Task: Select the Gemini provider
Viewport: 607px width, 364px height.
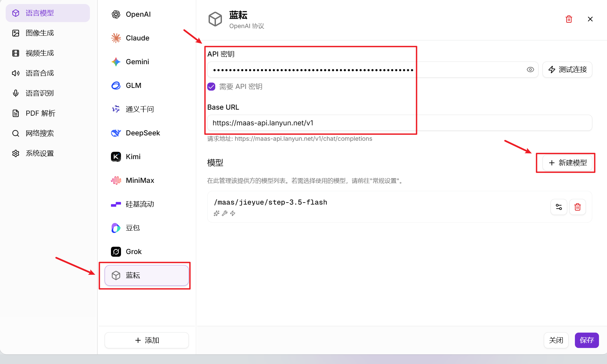Action: pyautogui.click(x=137, y=62)
